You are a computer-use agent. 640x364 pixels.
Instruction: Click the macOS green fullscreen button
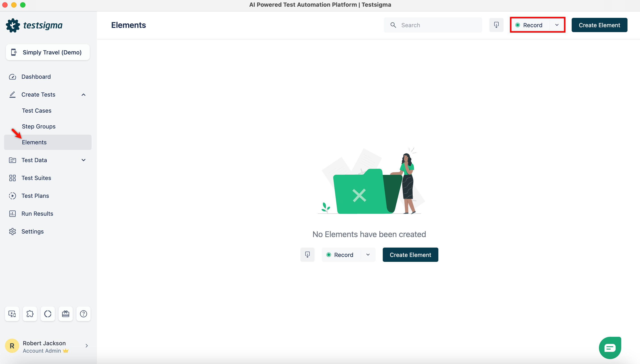(x=23, y=5)
